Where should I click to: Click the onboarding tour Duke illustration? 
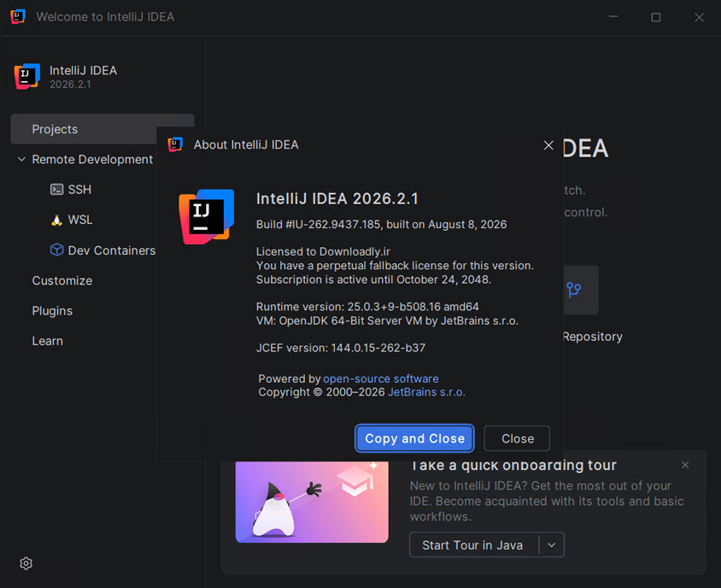coord(312,502)
